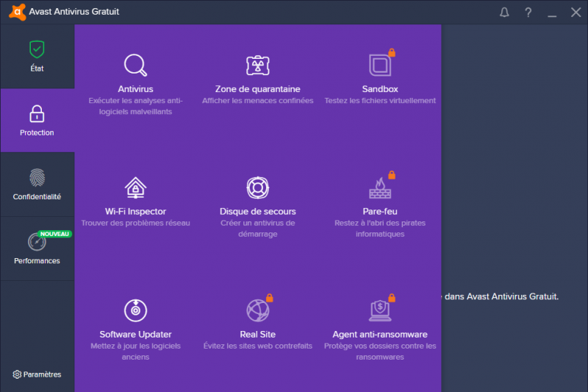Screen dimensions: 588x392
Task: Click 'Afficher les menaces confinées' description
Action: point(258,101)
